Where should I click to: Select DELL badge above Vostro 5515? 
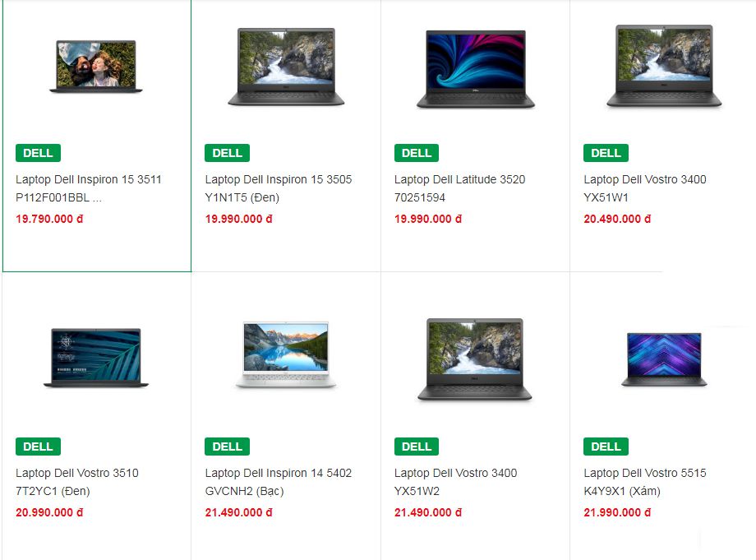point(606,447)
